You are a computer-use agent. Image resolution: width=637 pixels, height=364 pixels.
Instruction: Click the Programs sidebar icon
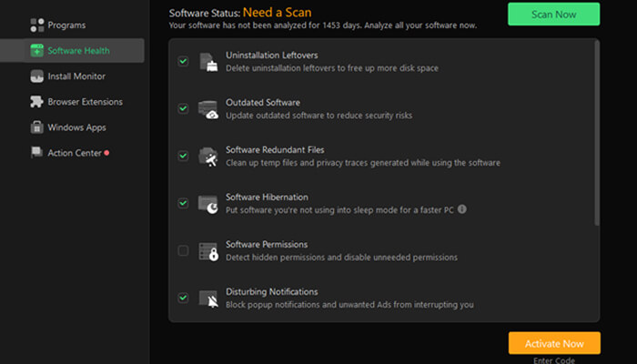[37, 25]
